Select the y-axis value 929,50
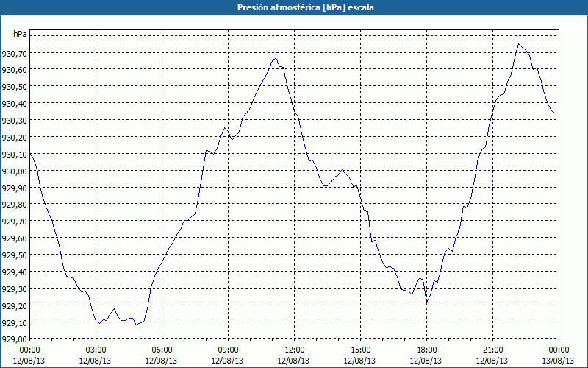 [14, 255]
